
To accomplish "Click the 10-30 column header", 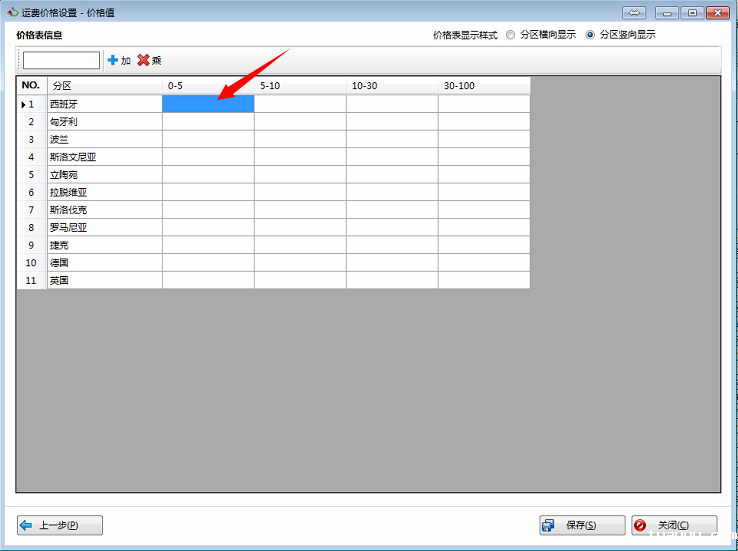I will (x=392, y=86).
